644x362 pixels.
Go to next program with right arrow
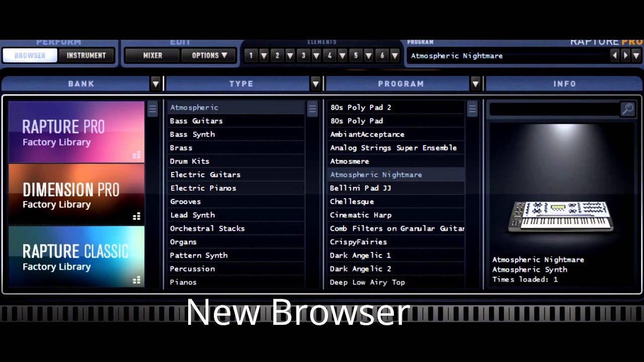point(625,55)
